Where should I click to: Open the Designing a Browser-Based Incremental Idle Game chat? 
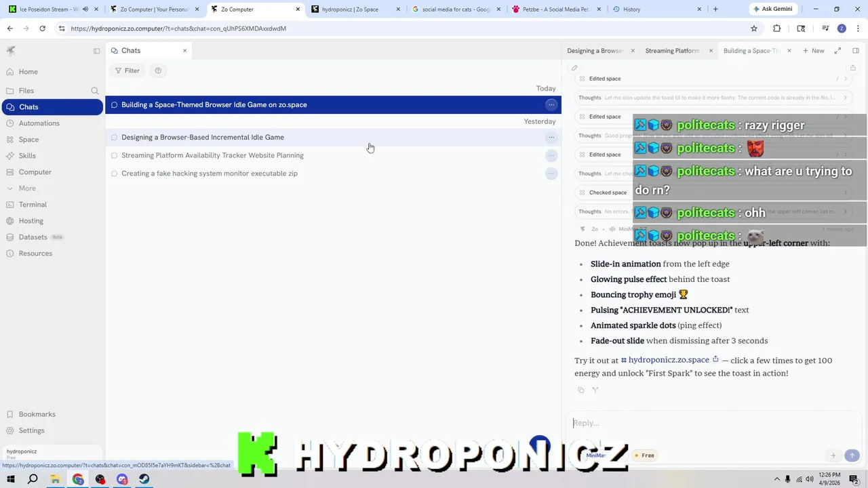332,138
